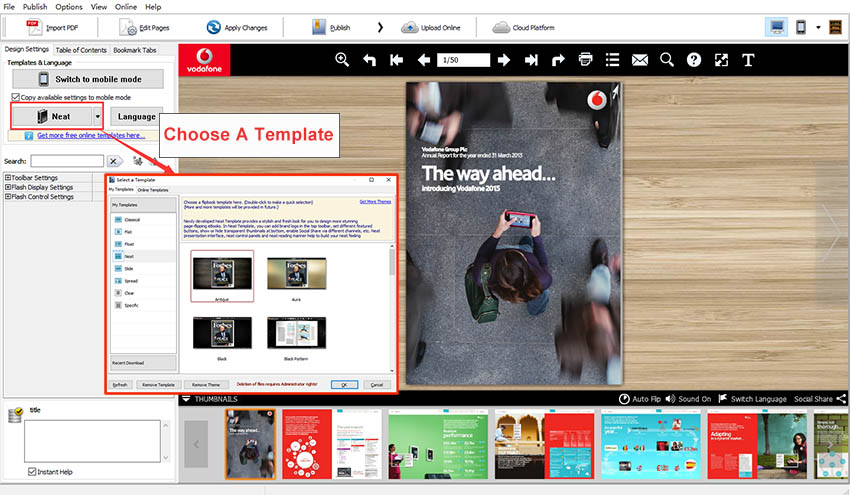Viewport: 850px width, 495px height.
Task: Open the table of contents list icon
Action: tap(613, 60)
